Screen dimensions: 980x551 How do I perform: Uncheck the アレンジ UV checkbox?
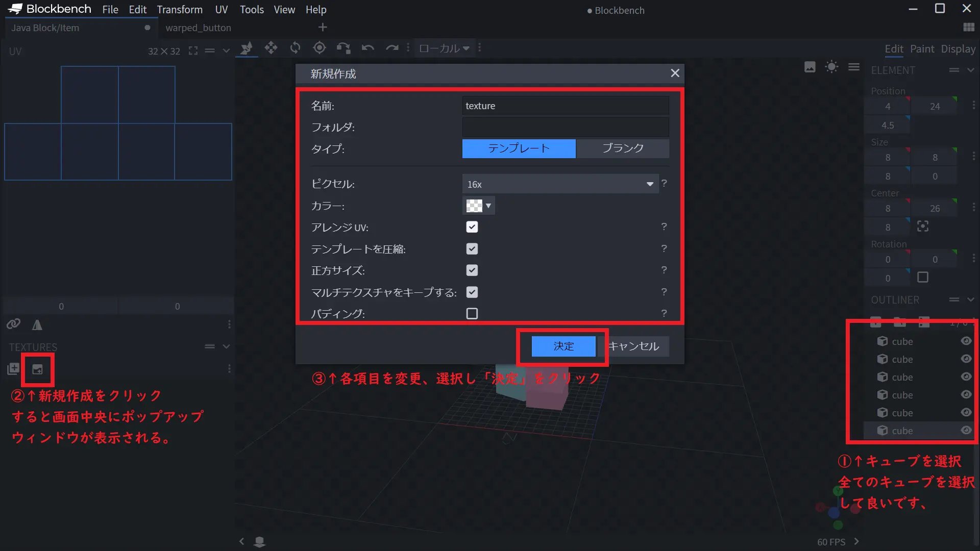[472, 227]
